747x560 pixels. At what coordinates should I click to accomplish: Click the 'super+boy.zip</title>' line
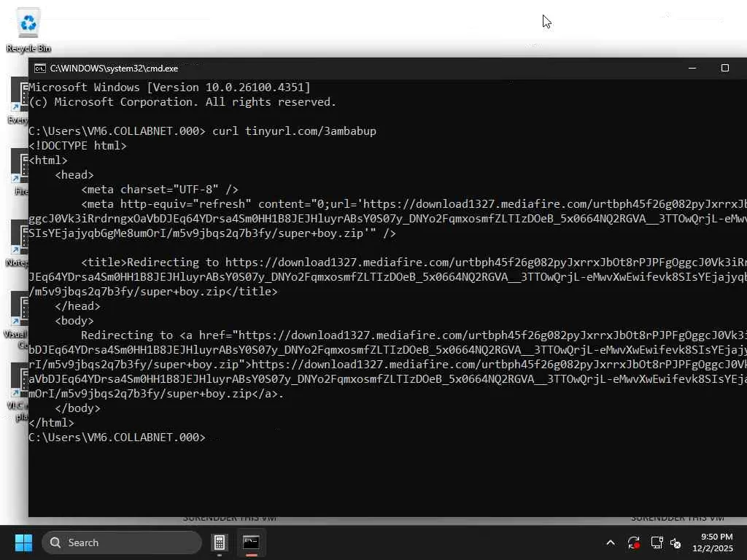pos(153,292)
